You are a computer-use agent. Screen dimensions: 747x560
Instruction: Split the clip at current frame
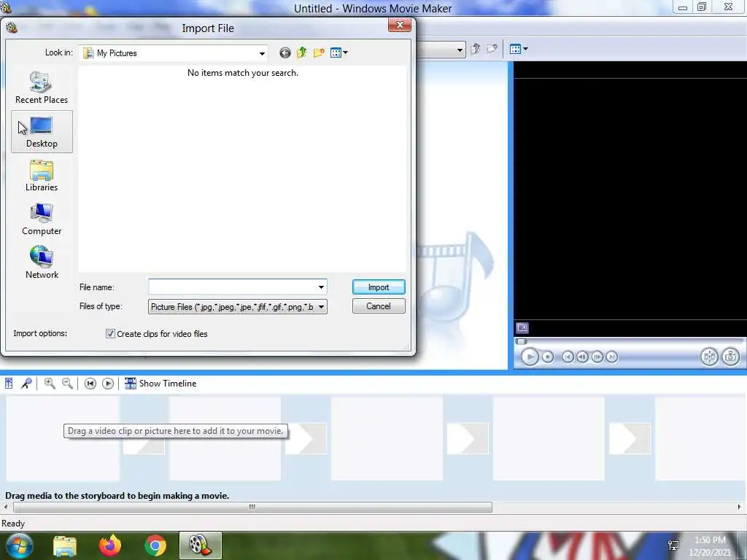[709, 357]
